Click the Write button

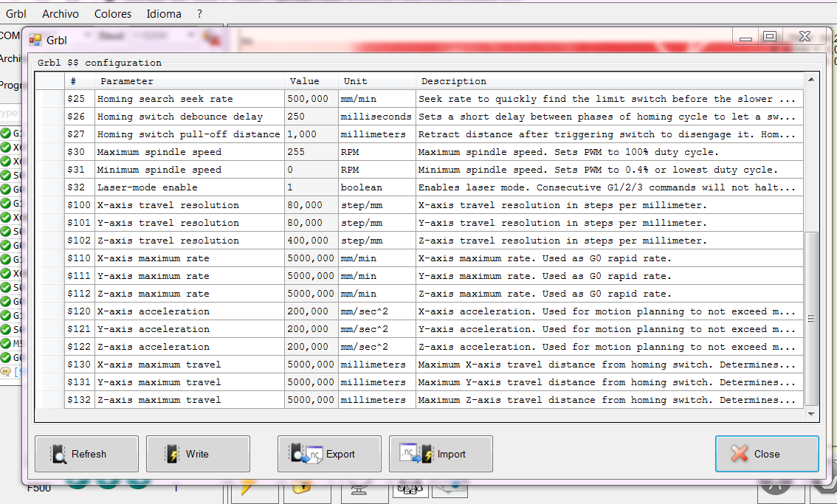pos(198,454)
